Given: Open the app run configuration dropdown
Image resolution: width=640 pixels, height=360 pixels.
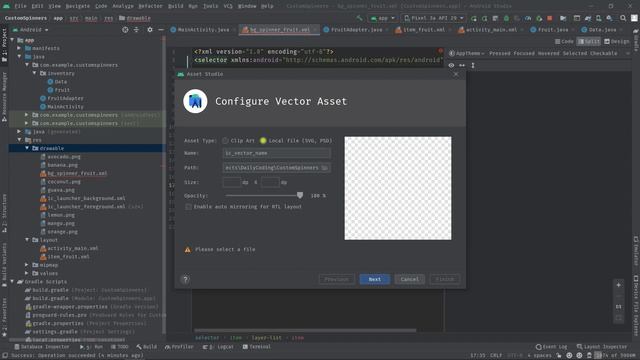Looking at the screenshot, I should [x=382, y=18].
